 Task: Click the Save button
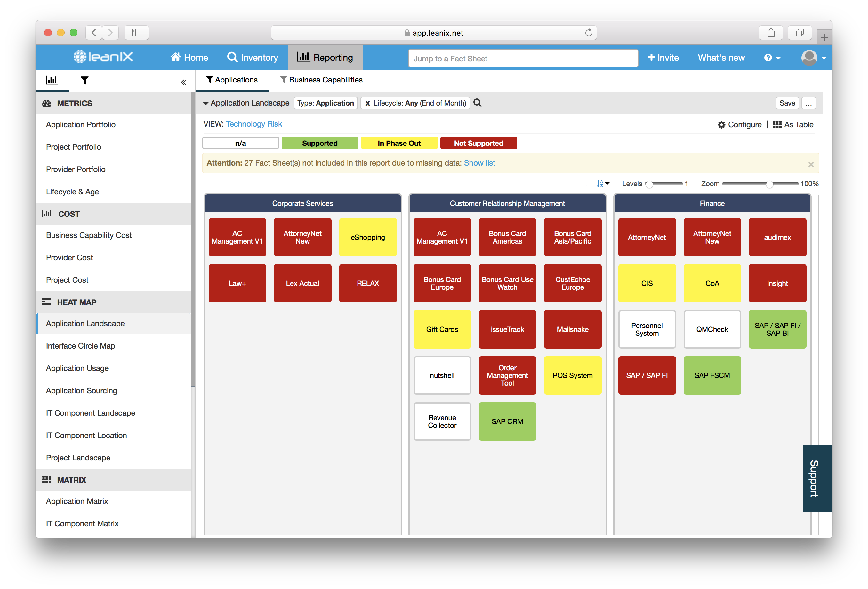click(787, 103)
